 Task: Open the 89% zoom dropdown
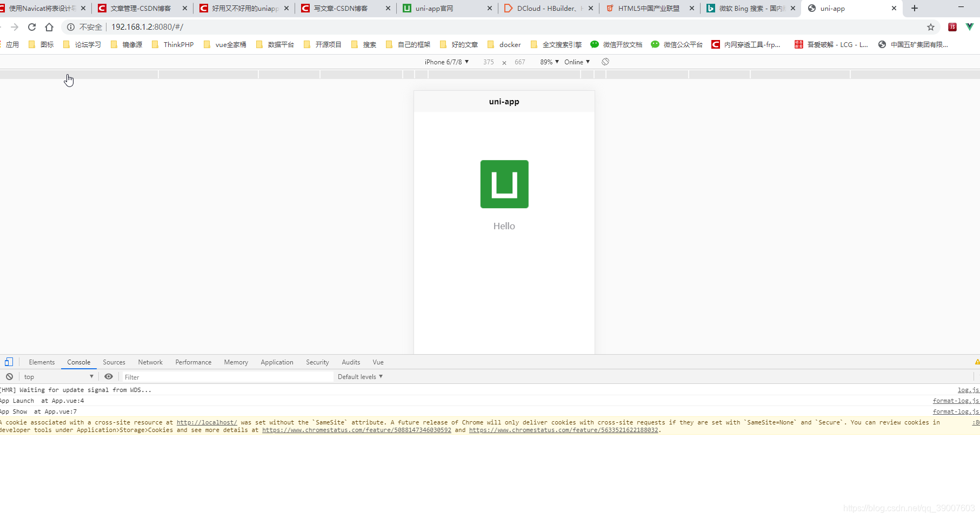[549, 62]
